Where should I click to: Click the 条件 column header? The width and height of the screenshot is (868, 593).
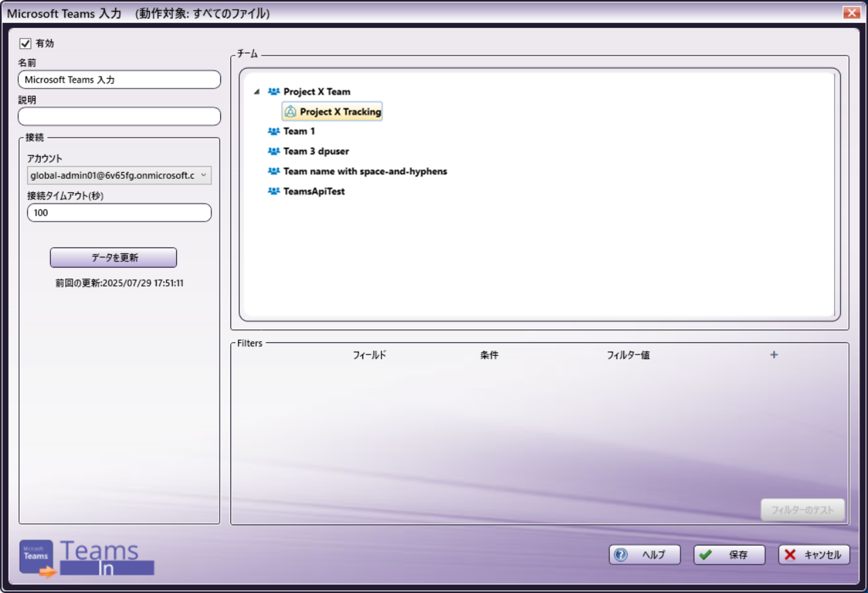tap(489, 355)
